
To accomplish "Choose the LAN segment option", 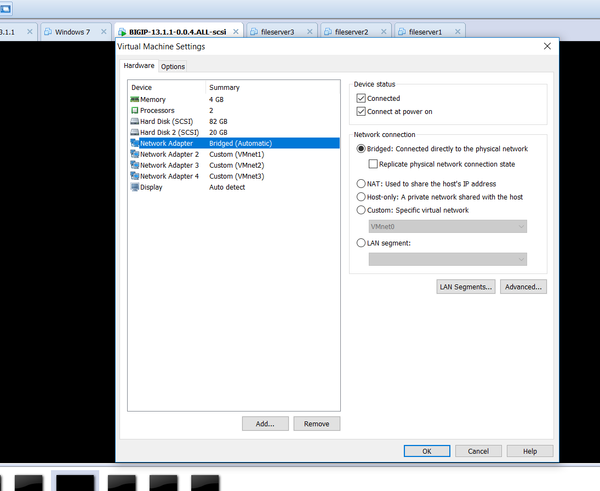I will (x=361, y=243).
